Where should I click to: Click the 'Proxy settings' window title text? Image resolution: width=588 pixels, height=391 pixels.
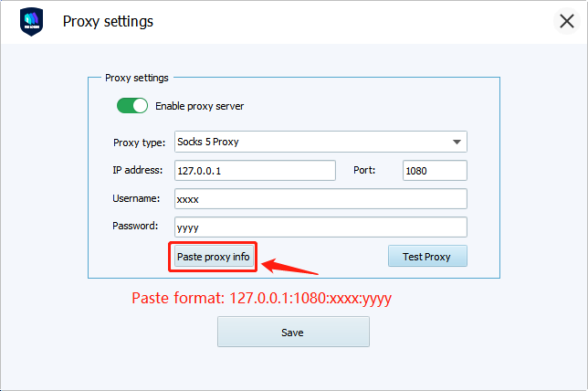click(108, 21)
